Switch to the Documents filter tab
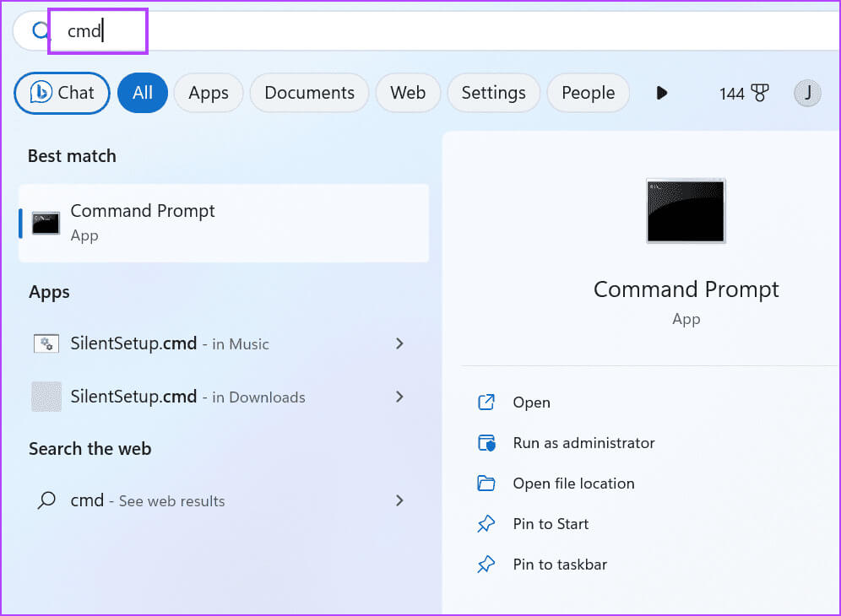Image resolution: width=841 pixels, height=616 pixels. tap(309, 93)
